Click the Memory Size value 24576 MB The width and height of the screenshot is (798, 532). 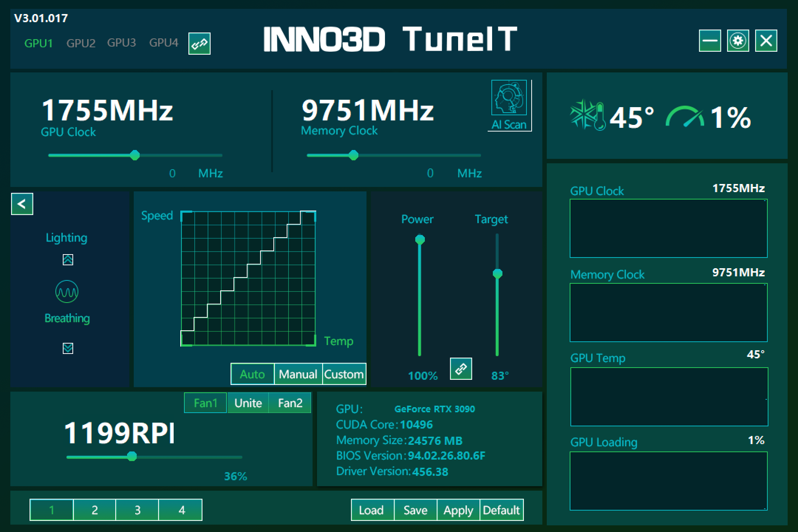[435, 441]
